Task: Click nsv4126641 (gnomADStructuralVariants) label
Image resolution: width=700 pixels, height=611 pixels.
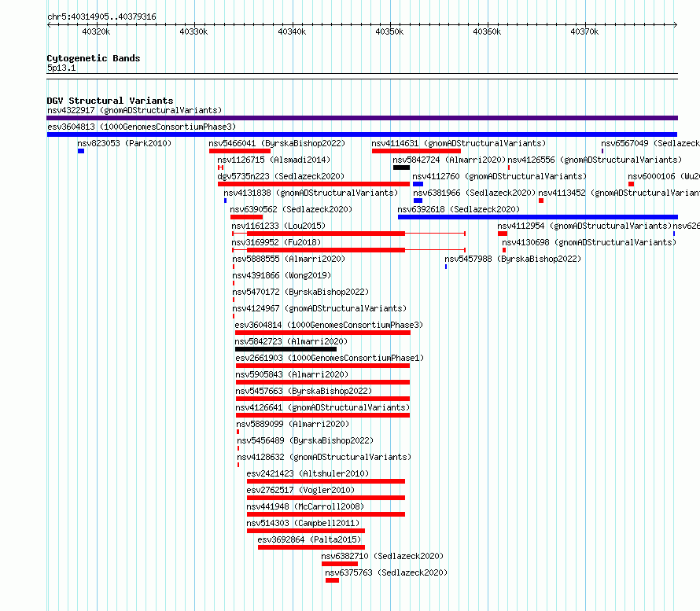Action: (322, 407)
